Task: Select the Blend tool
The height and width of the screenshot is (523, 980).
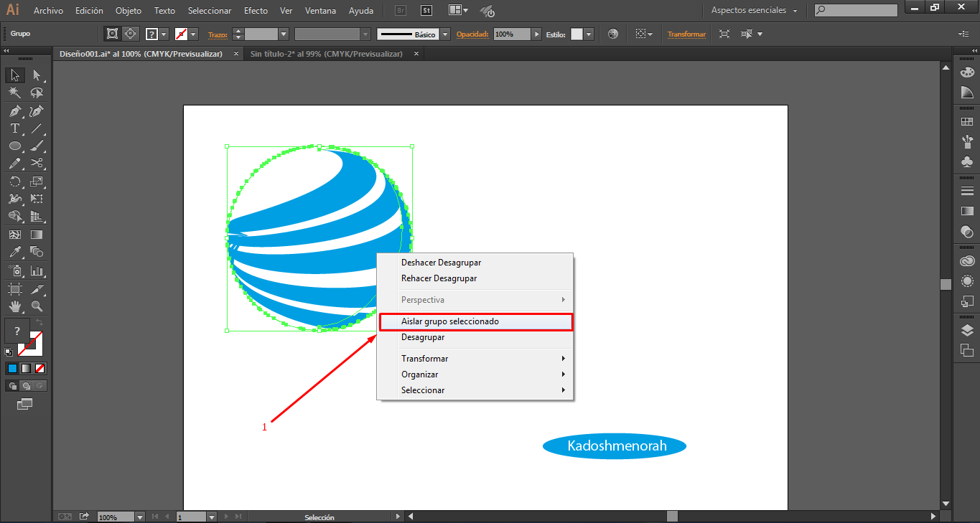Action: pos(37,252)
